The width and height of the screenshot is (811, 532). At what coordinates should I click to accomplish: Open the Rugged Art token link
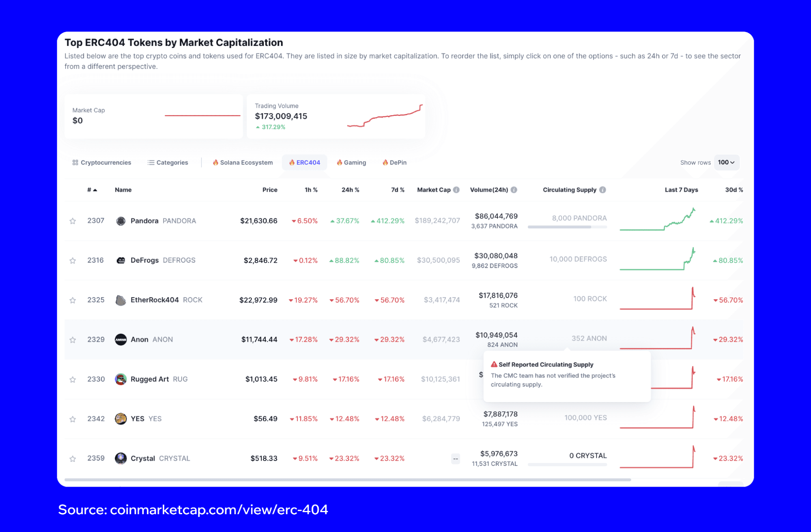(x=150, y=379)
